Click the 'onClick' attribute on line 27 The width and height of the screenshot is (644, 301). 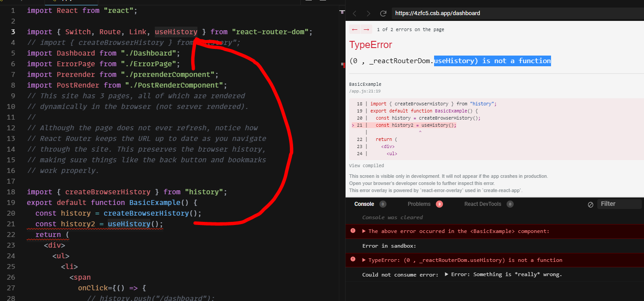[93, 288]
